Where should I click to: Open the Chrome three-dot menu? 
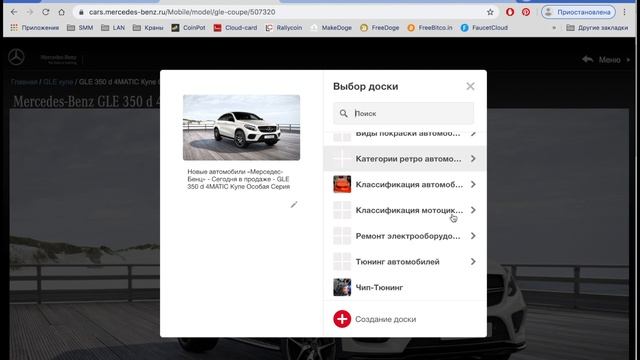click(x=624, y=12)
